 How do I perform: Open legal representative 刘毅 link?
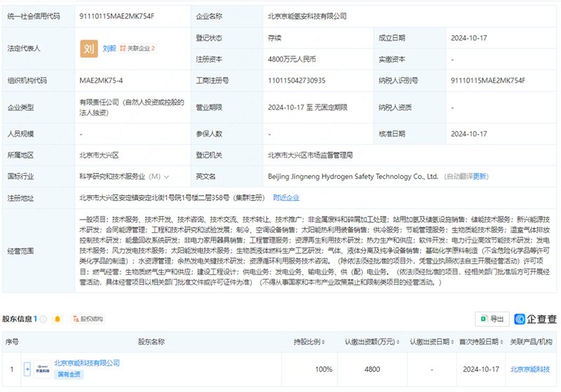109,48
